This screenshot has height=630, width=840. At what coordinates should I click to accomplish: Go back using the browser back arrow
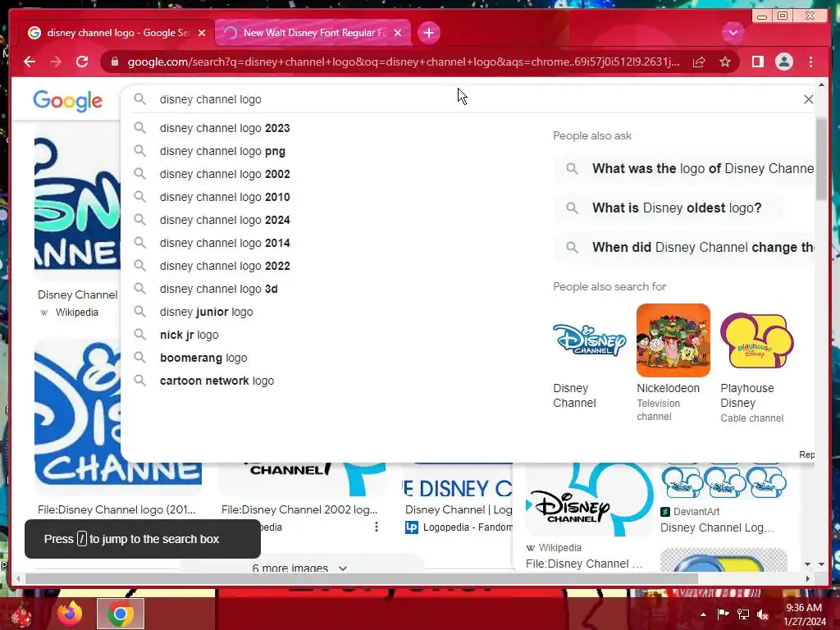coord(30,62)
